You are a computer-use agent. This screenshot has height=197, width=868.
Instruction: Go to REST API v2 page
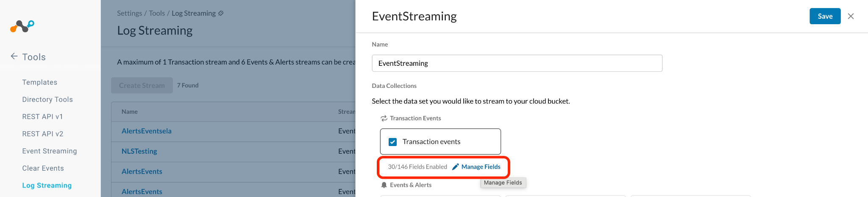43,134
